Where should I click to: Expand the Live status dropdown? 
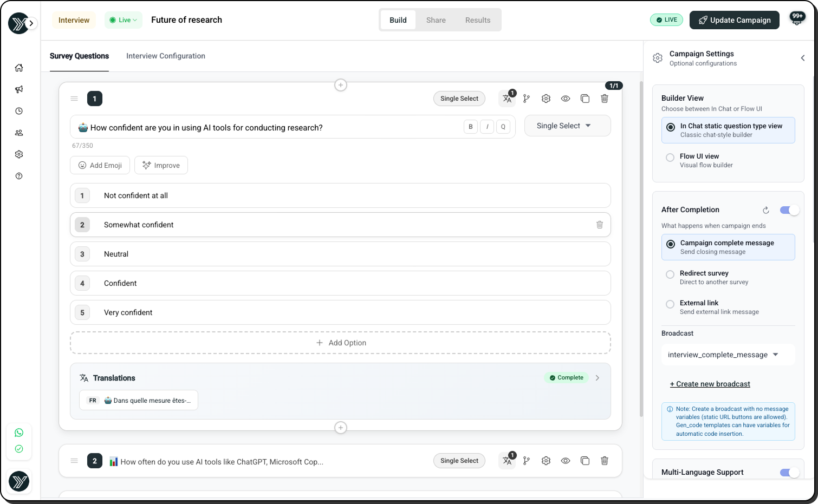click(124, 20)
